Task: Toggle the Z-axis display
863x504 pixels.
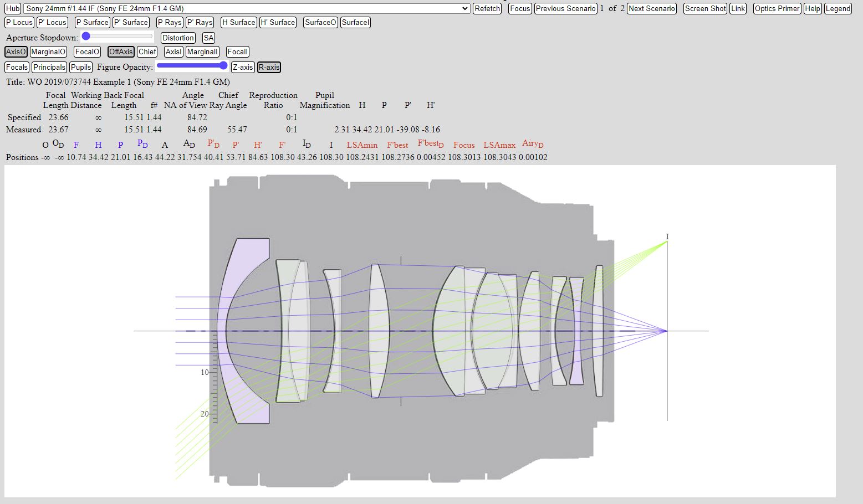Action: (x=243, y=67)
